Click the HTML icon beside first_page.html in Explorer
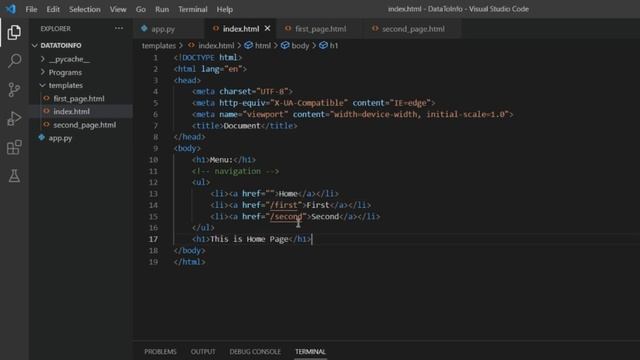 pos(46,98)
